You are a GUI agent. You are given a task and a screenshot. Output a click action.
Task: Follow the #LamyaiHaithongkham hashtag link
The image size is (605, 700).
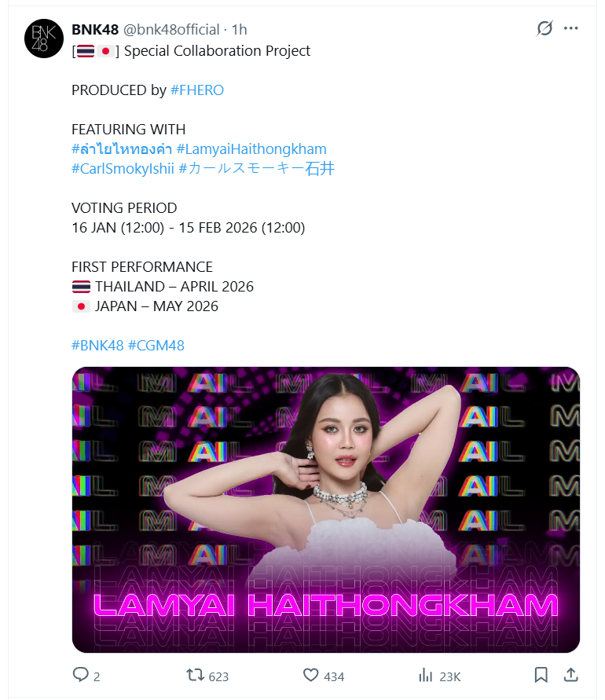point(251,149)
